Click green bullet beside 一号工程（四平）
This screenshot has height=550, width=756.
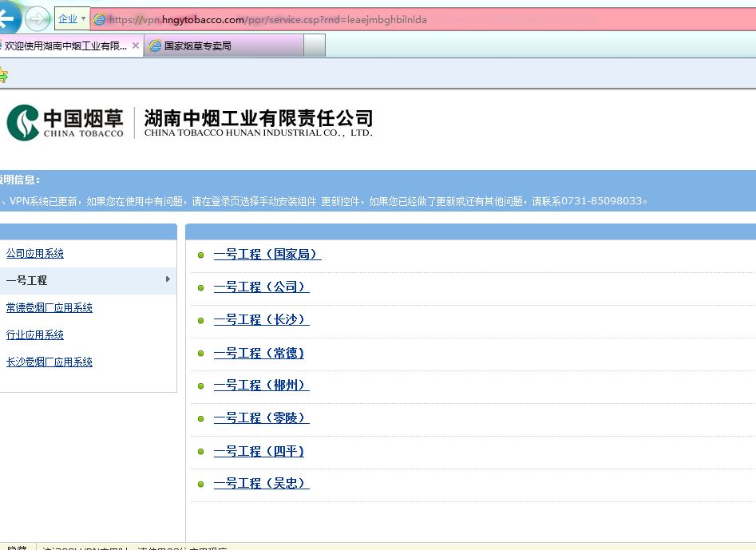pos(201,452)
